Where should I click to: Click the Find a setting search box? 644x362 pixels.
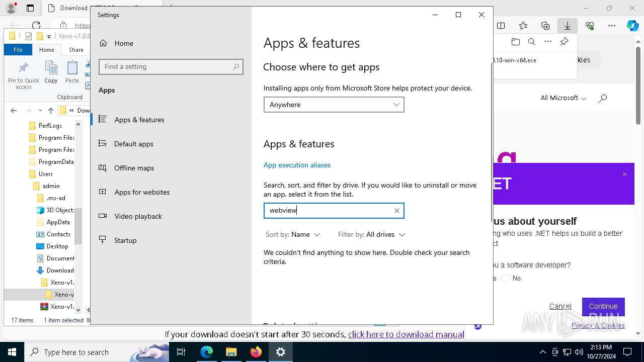click(171, 66)
